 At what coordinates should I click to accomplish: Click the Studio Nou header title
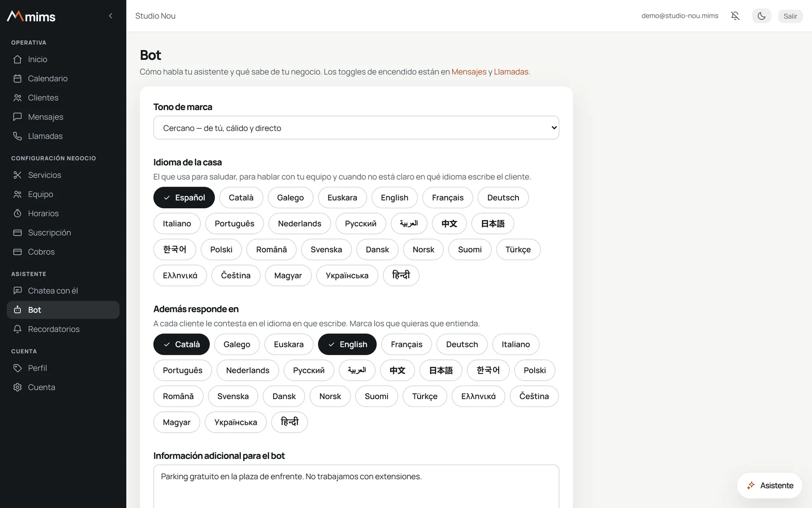(155, 16)
